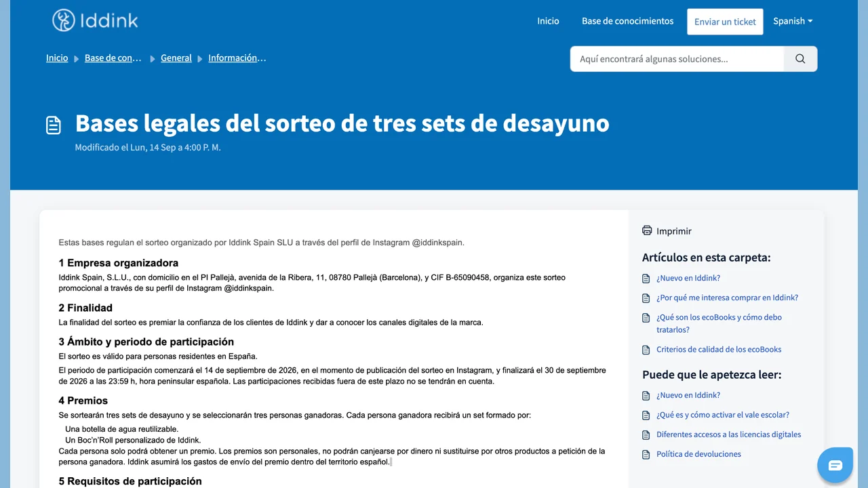This screenshot has width=868, height=488.
Task: Click the Iddink logo
Action: [x=95, y=20]
